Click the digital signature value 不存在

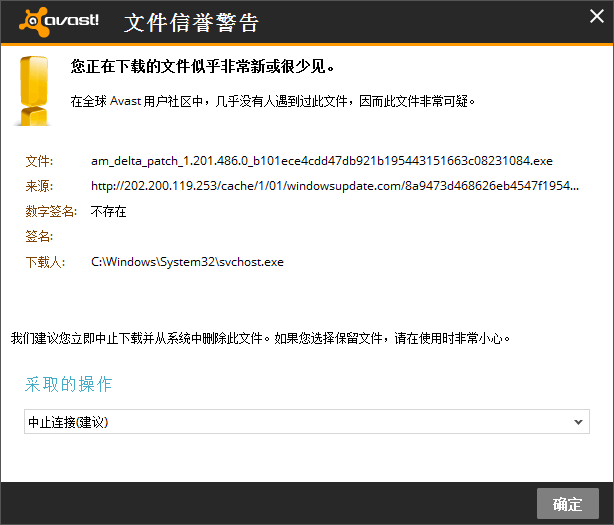coord(108,211)
